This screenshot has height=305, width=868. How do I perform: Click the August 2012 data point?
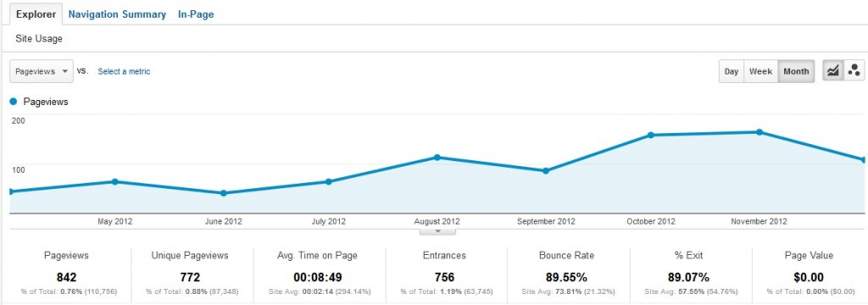pos(437,158)
